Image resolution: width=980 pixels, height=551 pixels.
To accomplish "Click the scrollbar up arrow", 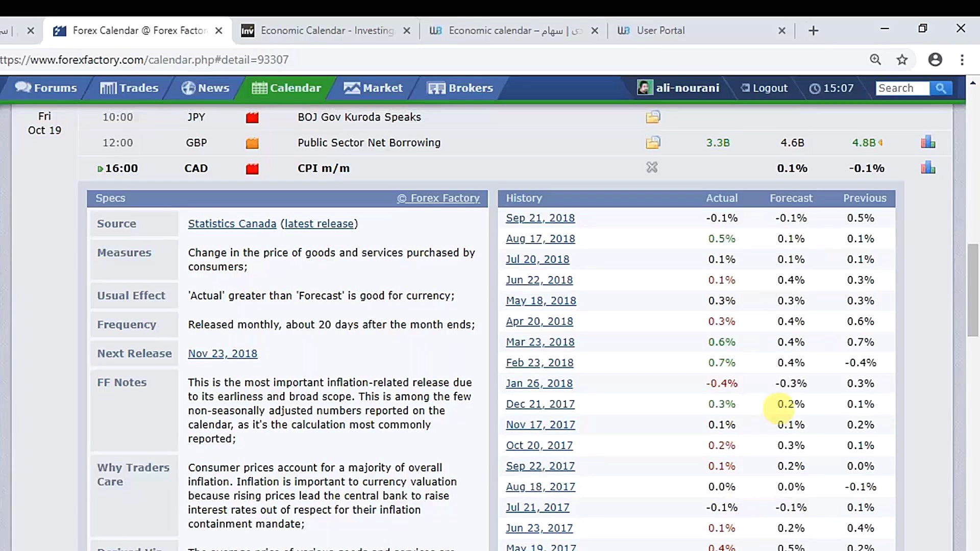I will point(973,83).
